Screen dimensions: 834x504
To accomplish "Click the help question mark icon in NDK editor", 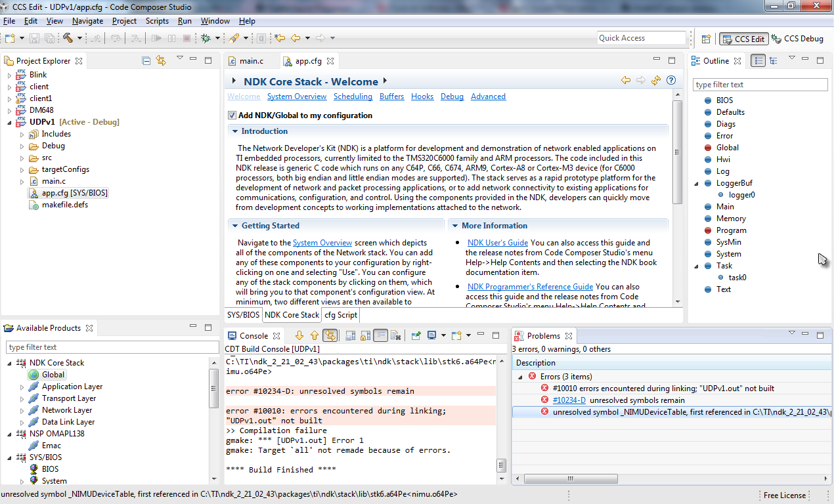I will [x=671, y=81].
